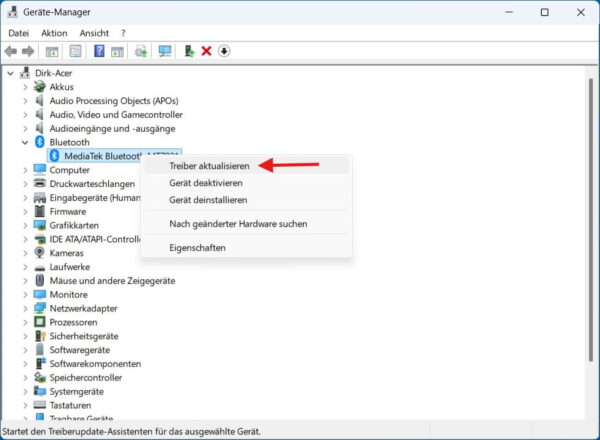This screenshot has height=440, width=600.
Task: Click the update driver toolbar icon with green arrow
Action: 141,51
